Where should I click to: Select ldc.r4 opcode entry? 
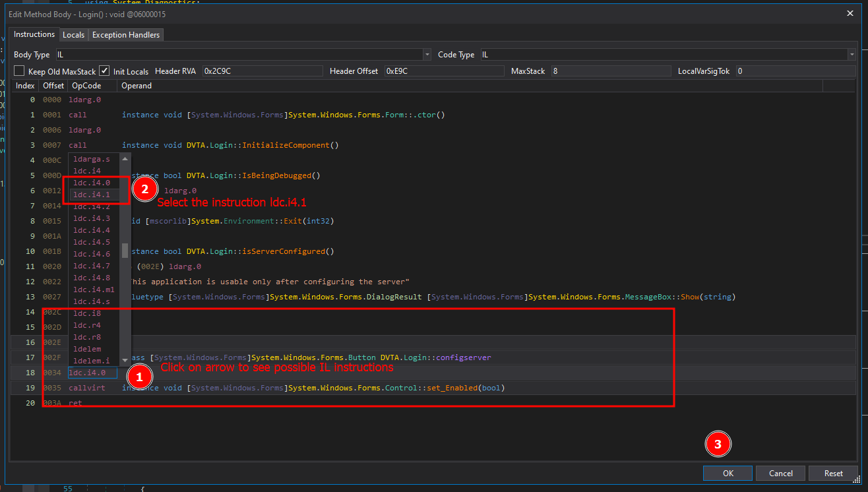(x=94, y=325)
